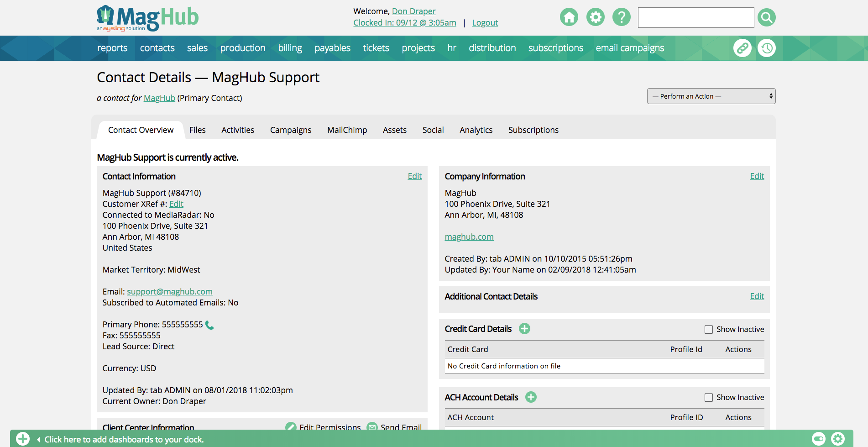Toggle the dock switch icon at bottom right
This screenshot has width=868, height=447.
(x=819, y=439)
